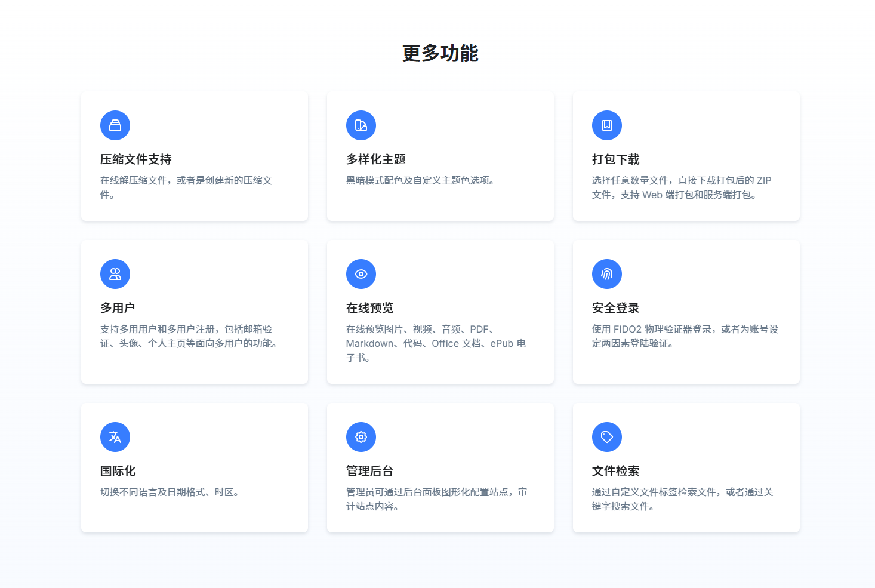Click the eye icon above 在线预览

click(361, 274)
